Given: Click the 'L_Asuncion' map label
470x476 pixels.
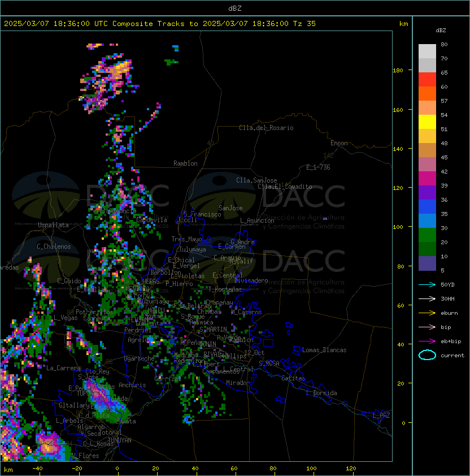Looking at the screenshot, I should pos(257,220).
